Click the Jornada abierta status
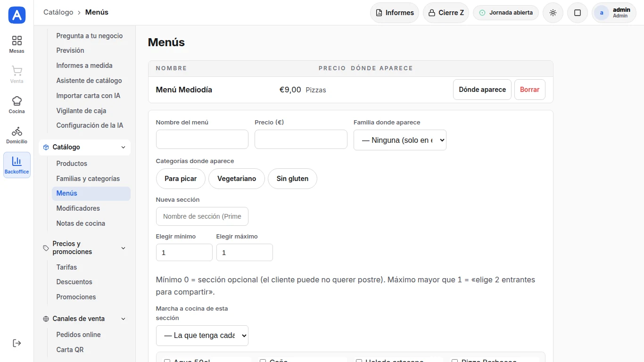The width and height of the screenshot is (644, 362). point(506,13)
